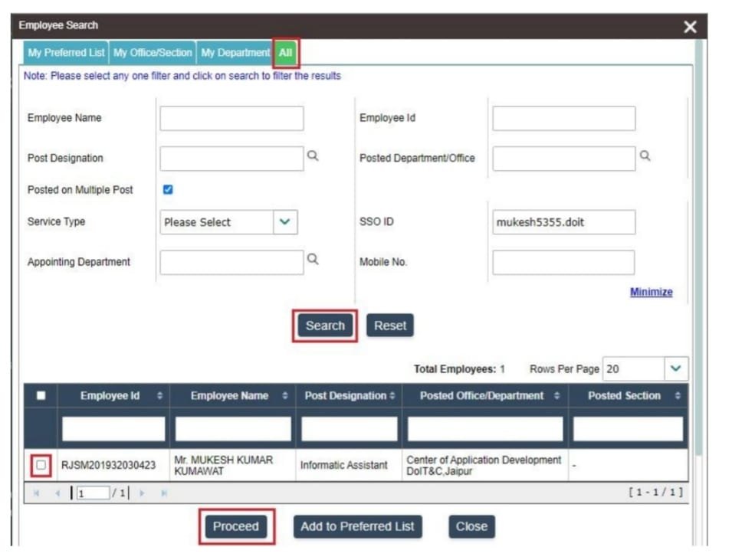Sort by Post Designation column arrows
The height and width of the screenshot is (560, 755).
(x=392, y=395)
